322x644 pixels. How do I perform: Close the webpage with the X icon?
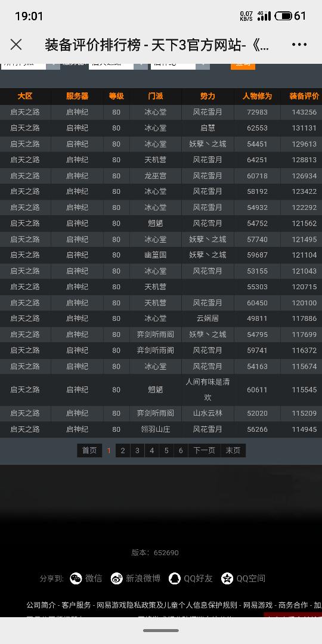(x=16, y=44)
